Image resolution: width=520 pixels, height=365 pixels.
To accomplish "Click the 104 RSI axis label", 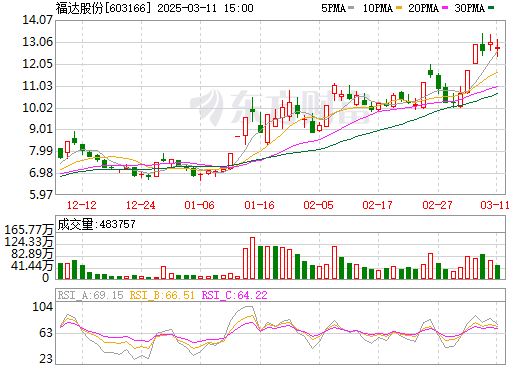I will click(x=42, y=307).
